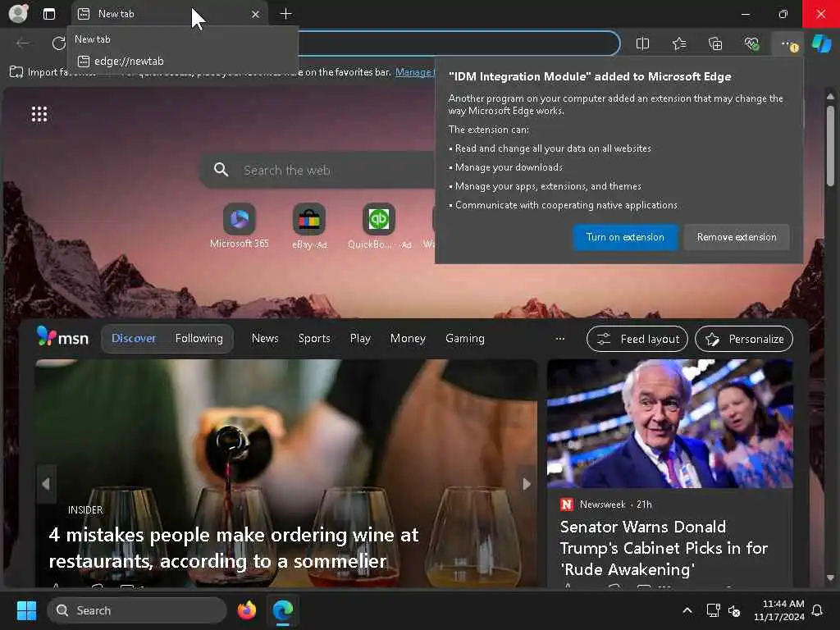Image resolution: width=840 pixels, height=630 pixels.
Task: Click the browser back arrow
Action: 23,43
